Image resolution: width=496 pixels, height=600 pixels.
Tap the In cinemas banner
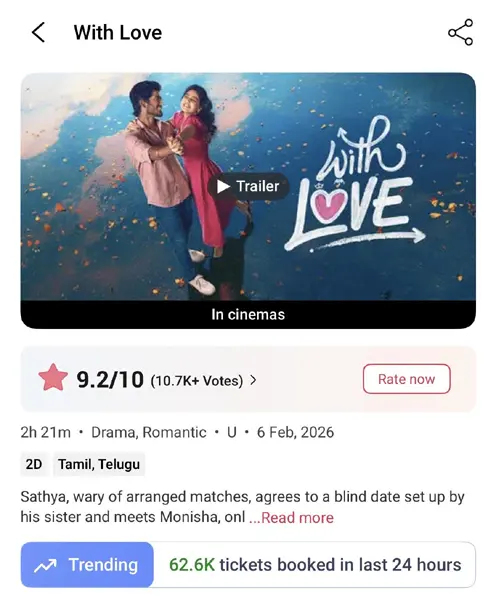tap(248, 314)
